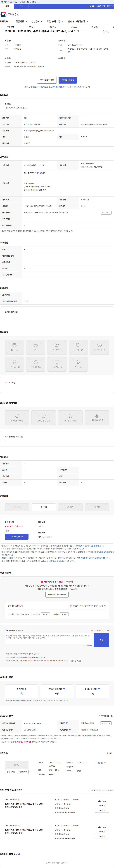Image resolution: width=114 pixels, height=868 pixels.
Task: Click the 관심정보 등록 heart button
Action: click(47, 80)
